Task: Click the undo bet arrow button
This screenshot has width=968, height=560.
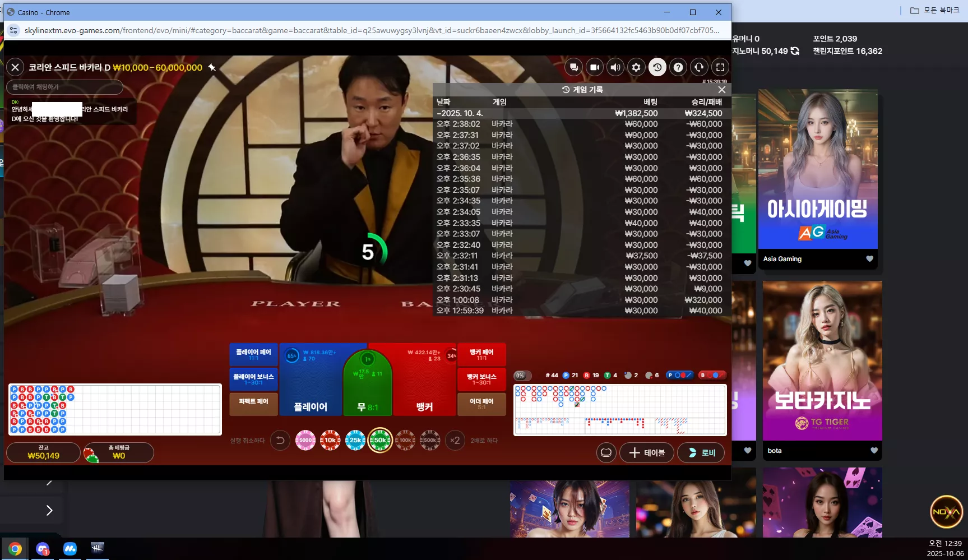Action: click(280, 441)
